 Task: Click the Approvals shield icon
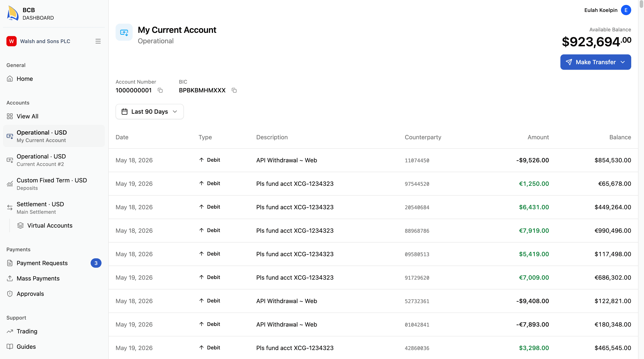(10, 294)
